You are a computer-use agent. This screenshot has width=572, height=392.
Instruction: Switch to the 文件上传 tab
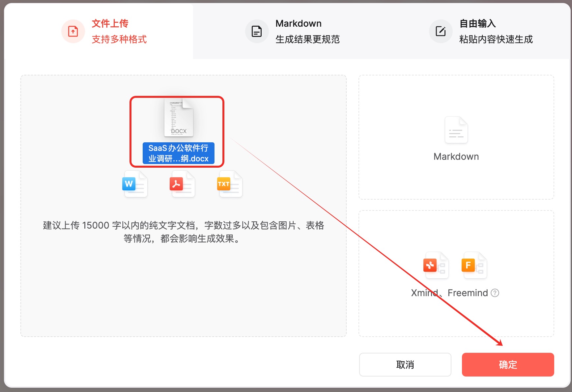click(98, 31)
